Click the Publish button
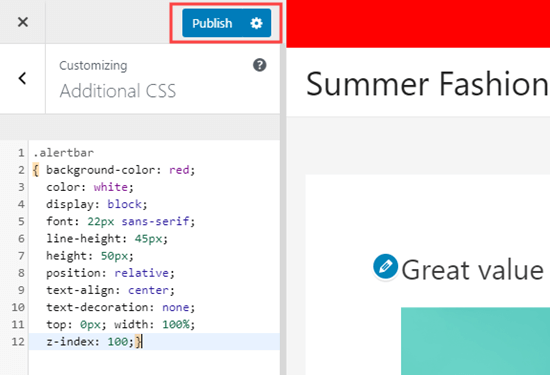 tap(212, 23)
